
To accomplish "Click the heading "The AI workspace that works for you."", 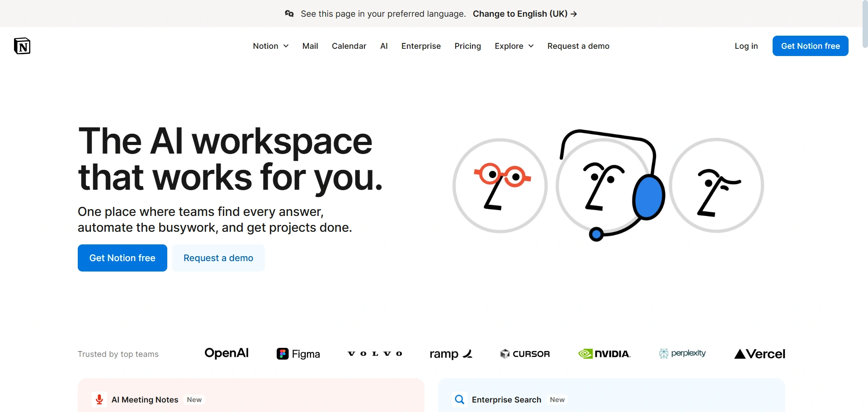I will [231, 159].
